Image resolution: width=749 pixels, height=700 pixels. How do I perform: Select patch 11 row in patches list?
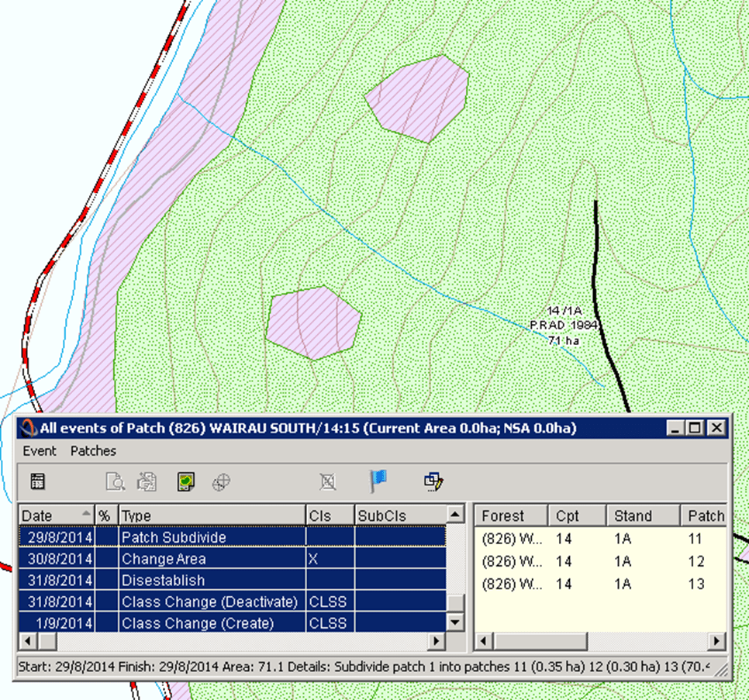(600, 539)
